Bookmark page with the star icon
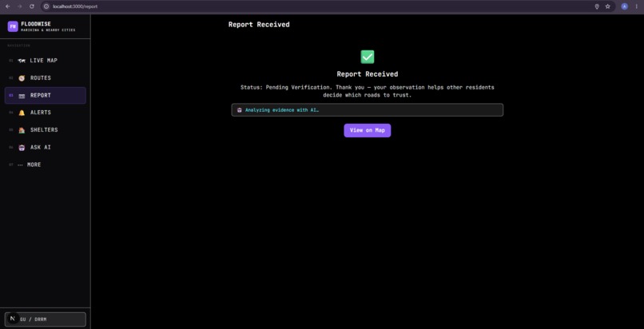 pos(608,6)
